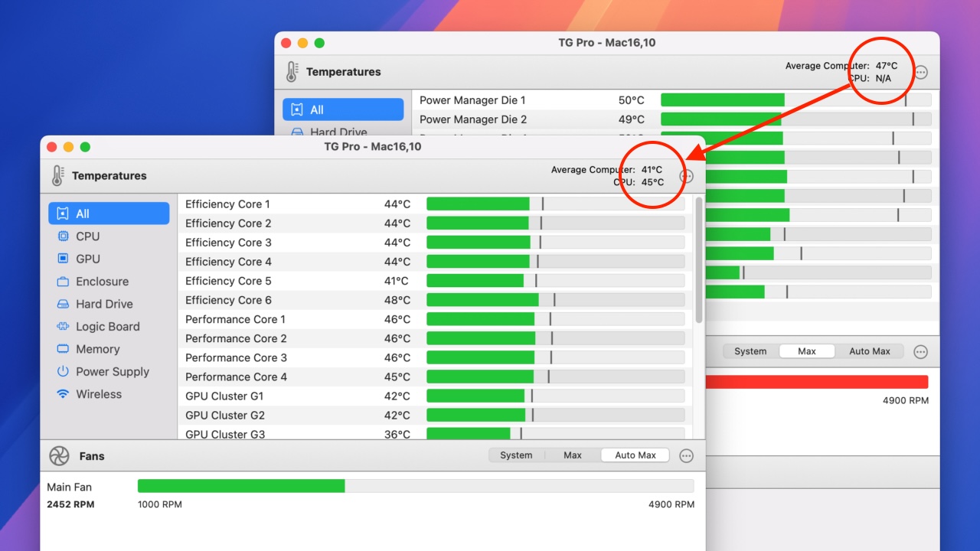Viewport: 980px width, 551px height.
Task: Select All category in back window sidebar
Action: point(343,109)
